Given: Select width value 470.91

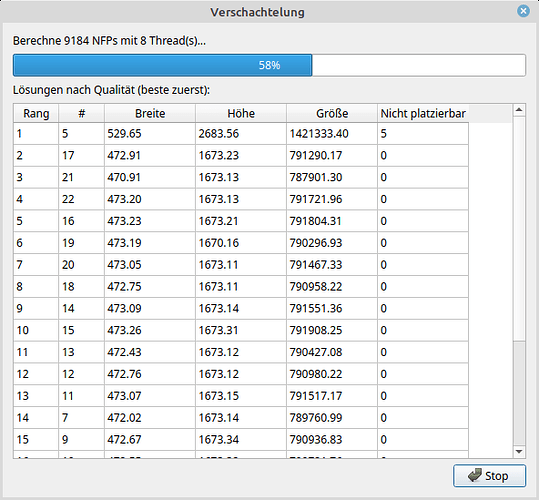Looking at the screenshot, I should coord(150,177).
